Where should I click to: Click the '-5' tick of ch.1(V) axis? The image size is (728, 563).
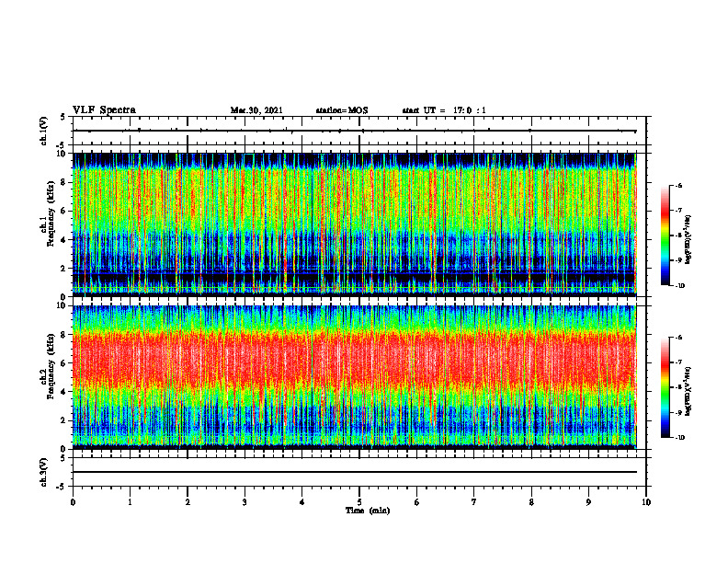click(62, 145)
